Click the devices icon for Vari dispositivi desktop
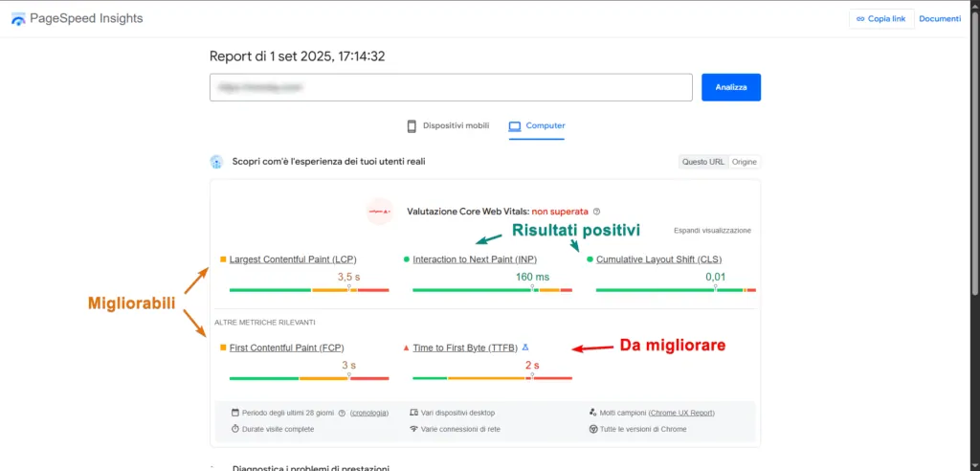This screenshot has height=471, width=980. coord(413,413)
